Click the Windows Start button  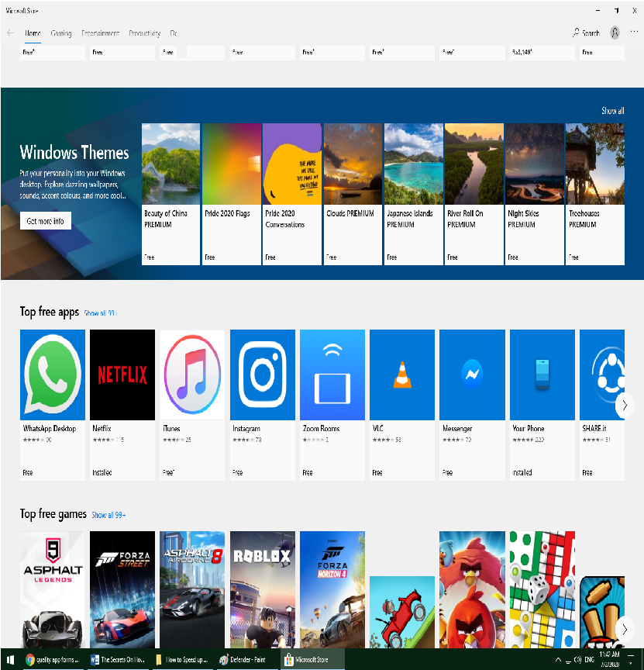pyautogui.click(x=10, y=659)
